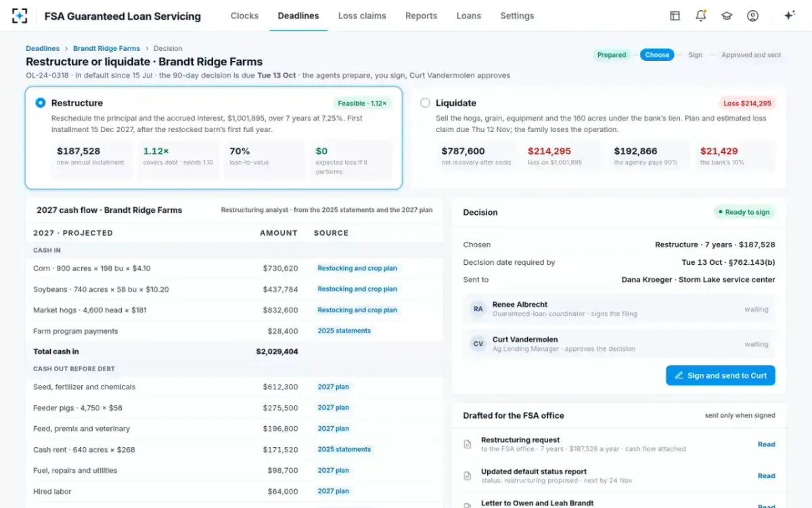This screenshot has height=508, width=812.
Task: Open Farm program payments 2025 statements source
Action: [344, 331]
